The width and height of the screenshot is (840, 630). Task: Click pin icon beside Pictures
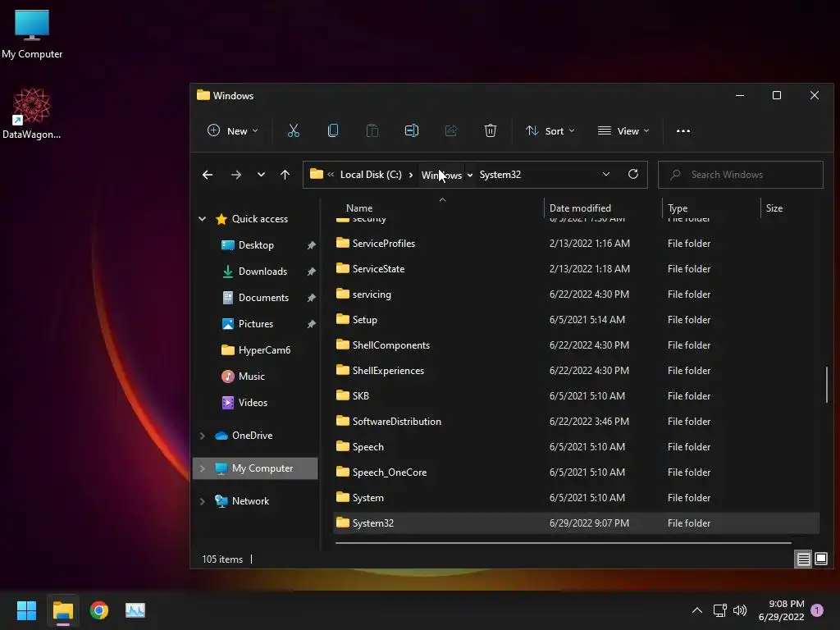coord(311,324)
